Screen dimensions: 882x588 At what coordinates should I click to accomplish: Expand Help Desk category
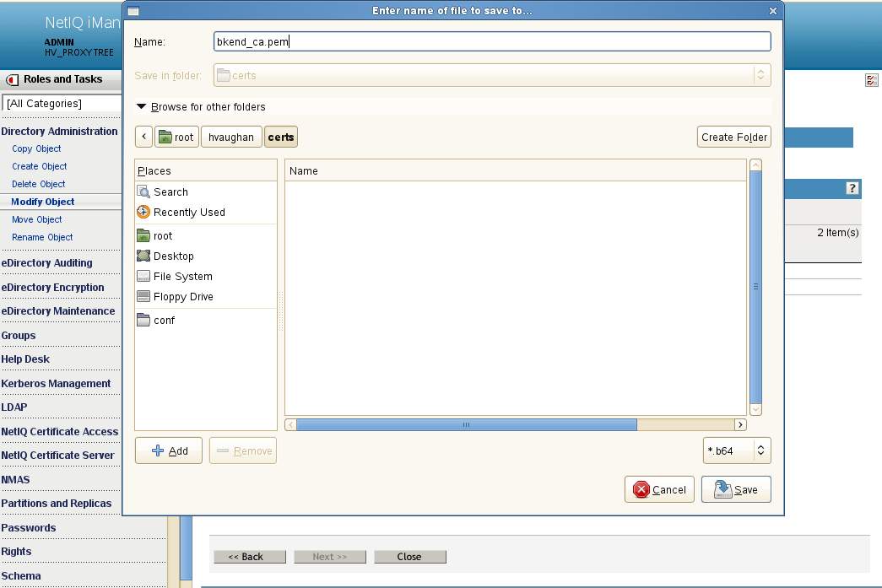pyautogui.click(x=25, y=359)
